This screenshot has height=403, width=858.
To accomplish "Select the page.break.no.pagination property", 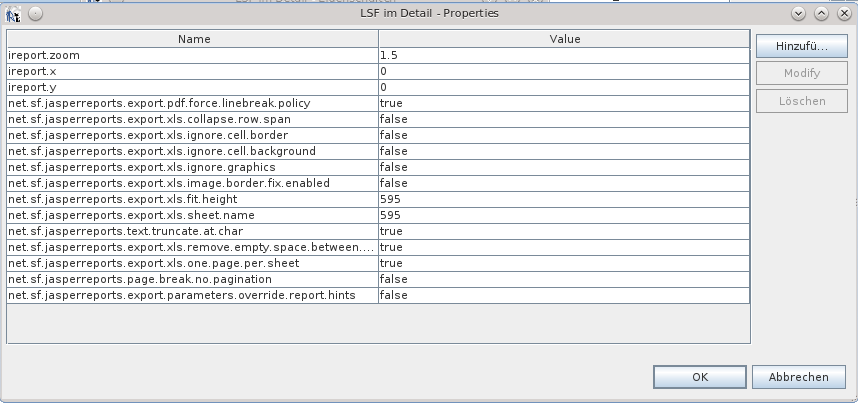I will tap(378, 279).
